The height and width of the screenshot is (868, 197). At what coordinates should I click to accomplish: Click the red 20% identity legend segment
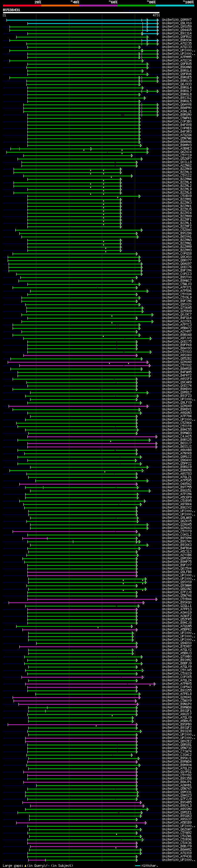click(22, 6)
